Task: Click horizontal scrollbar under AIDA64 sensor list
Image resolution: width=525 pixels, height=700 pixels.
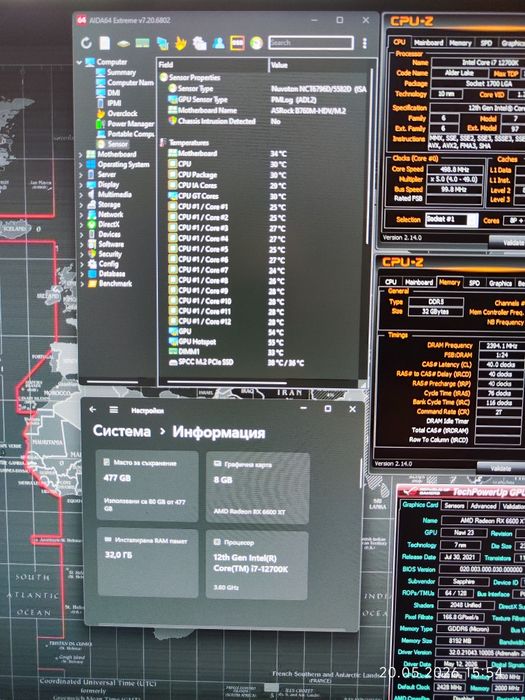Action: [x=227, y=383]
